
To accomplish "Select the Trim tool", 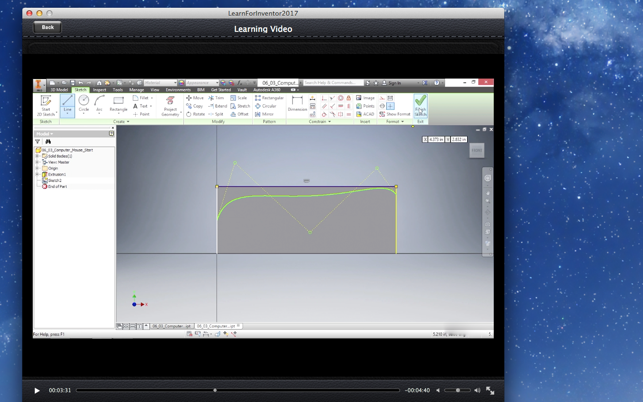I will (216, 98).
